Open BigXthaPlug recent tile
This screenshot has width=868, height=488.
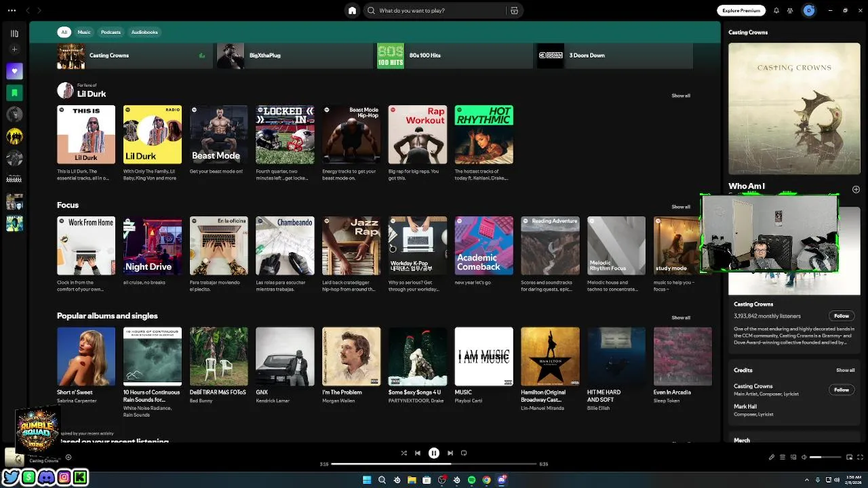point(294,56)
